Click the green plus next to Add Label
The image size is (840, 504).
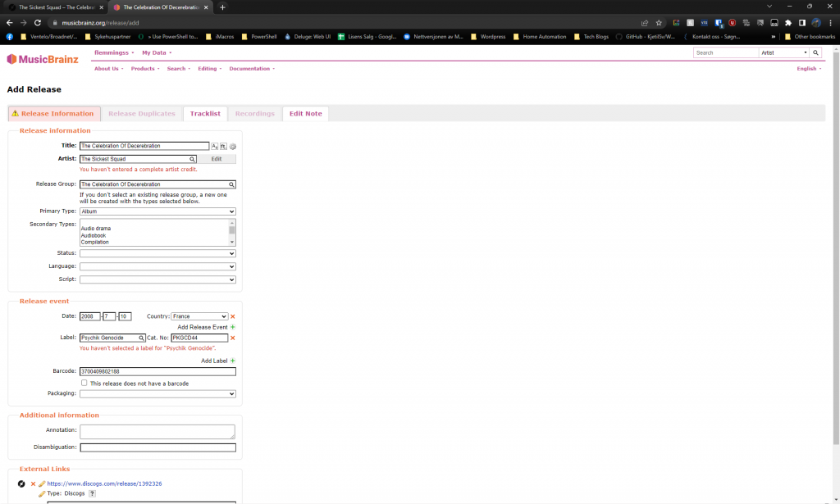(x=232, y=361)
